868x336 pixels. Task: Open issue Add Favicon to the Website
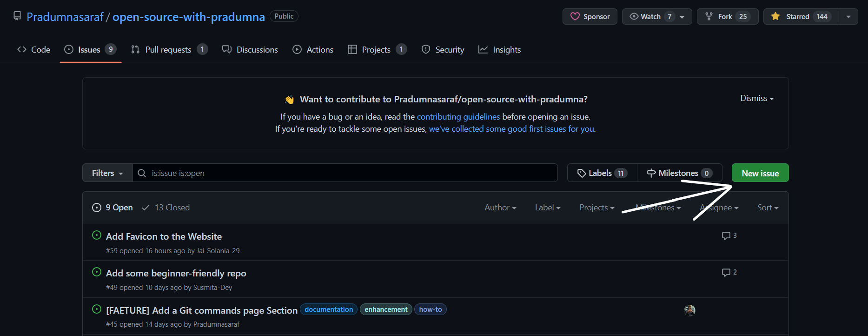(x=164, y=236)
